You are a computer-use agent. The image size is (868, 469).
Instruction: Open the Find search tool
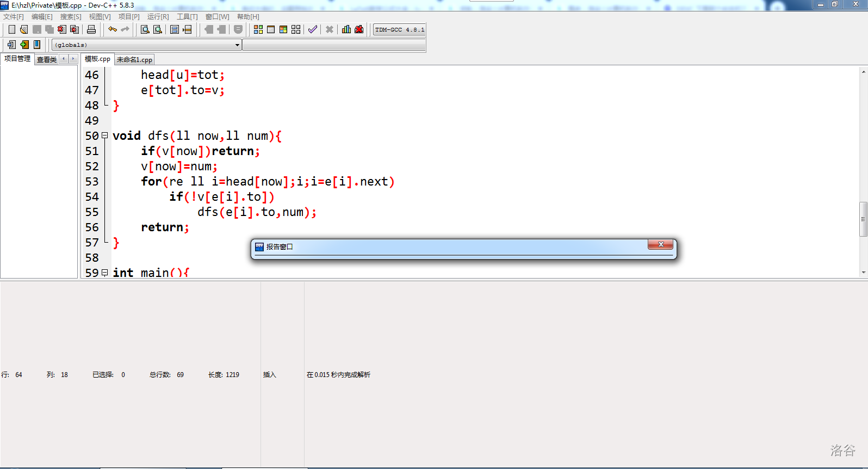145,29
